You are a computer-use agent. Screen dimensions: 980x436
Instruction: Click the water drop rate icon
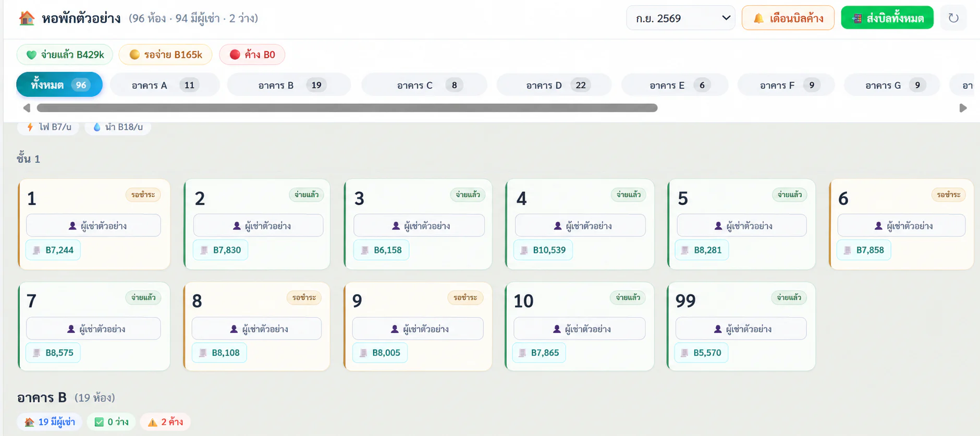[96, 127]
